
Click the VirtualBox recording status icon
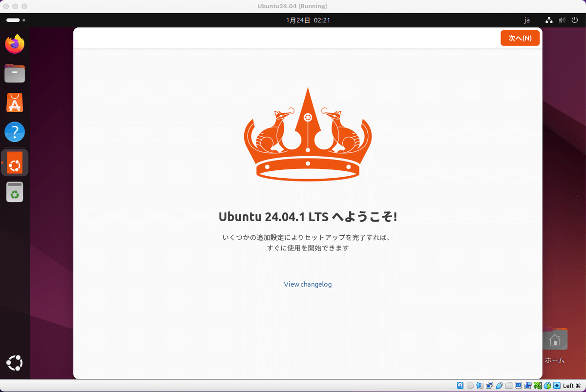click(528, 386)
